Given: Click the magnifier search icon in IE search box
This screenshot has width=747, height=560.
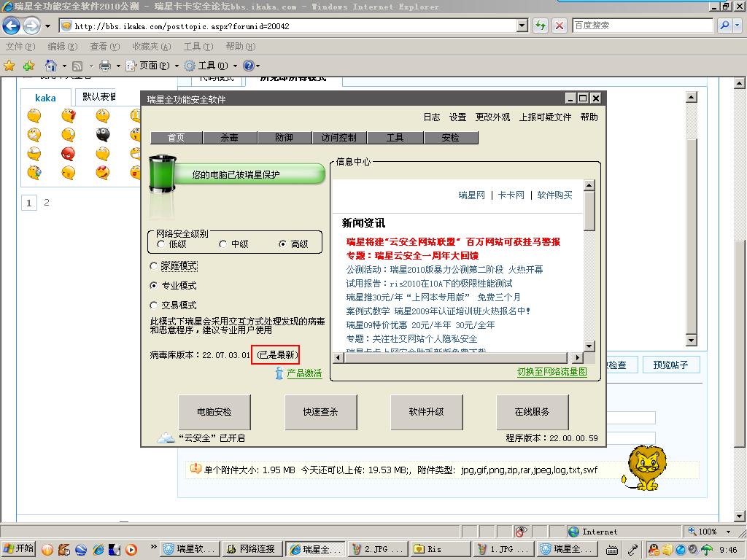Looking at the screenshot, I should click(724, 26).
